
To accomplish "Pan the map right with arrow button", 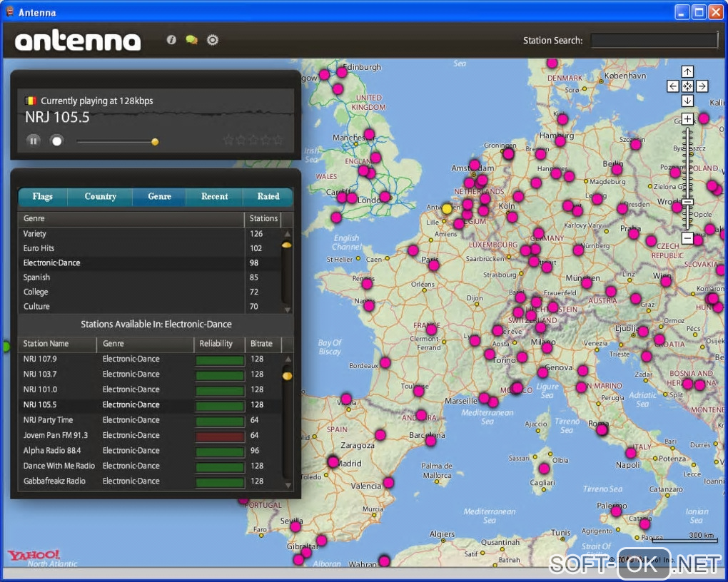I will click(702, 86).
